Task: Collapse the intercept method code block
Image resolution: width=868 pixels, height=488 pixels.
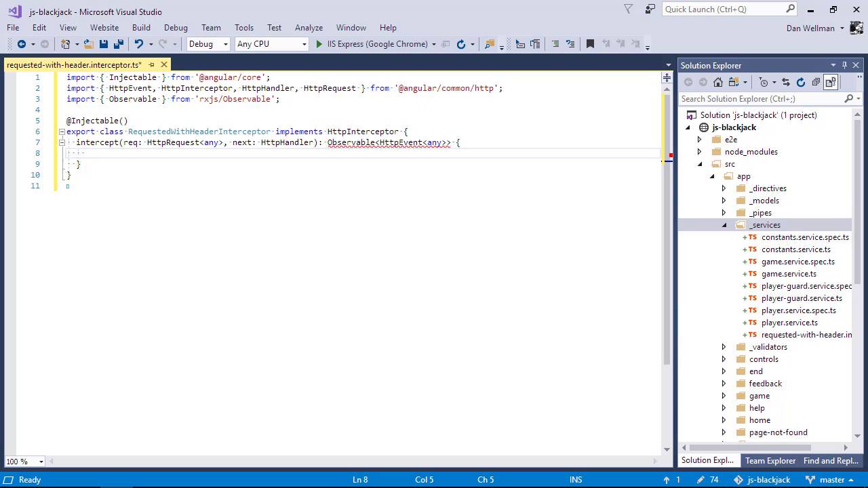Action: [x=61, y=142]
